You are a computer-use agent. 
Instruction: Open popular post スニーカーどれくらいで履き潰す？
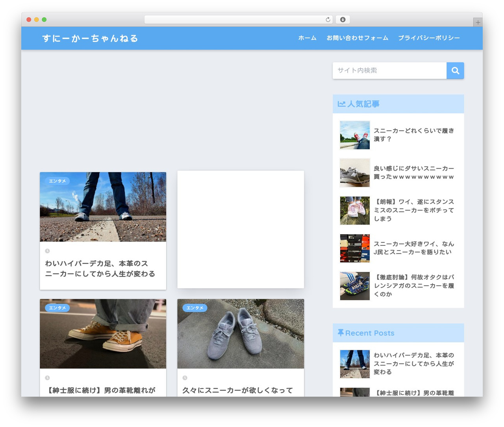pos(413,135)
